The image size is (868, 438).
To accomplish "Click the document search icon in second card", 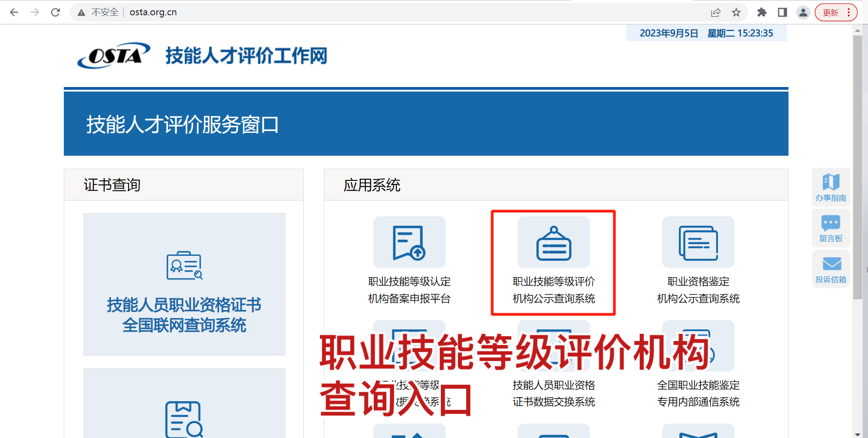I will click(x=184, y=420).
